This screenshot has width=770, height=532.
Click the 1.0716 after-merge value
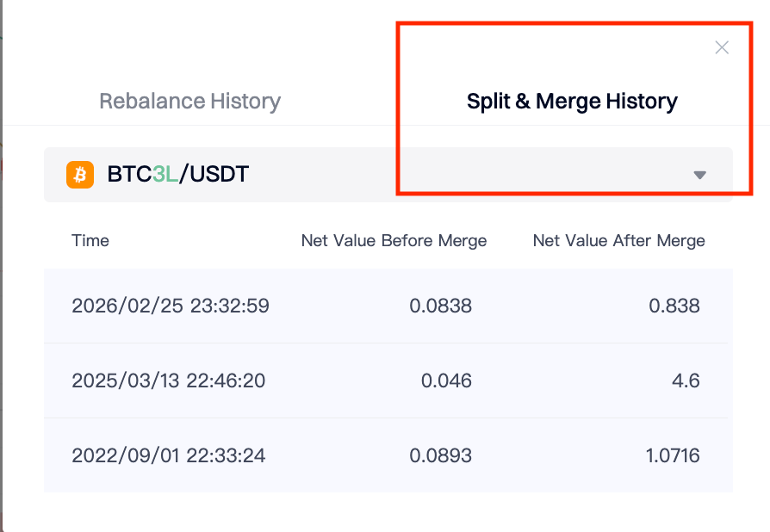coord(672,455)
